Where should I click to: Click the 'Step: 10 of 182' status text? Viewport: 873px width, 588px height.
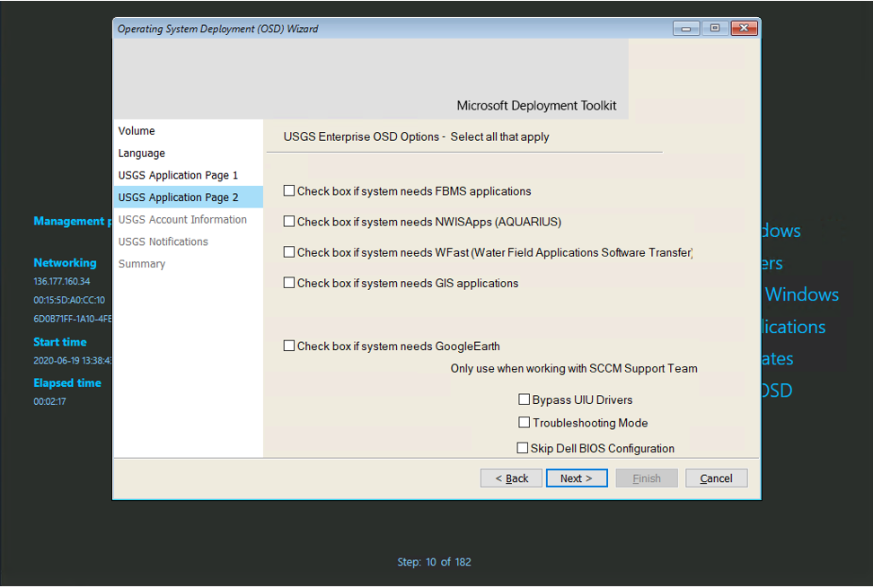[x=435, y=562]
